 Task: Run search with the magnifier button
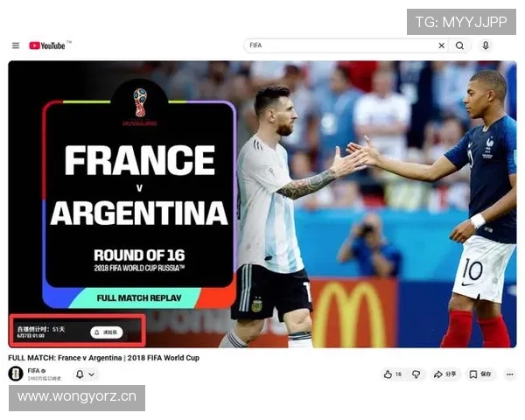point(459,45)
